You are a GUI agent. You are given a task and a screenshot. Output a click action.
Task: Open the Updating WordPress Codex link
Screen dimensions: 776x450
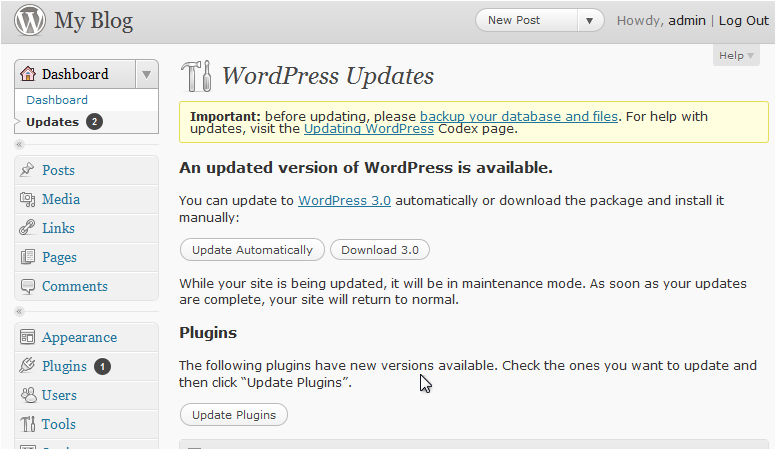(369, 129)
